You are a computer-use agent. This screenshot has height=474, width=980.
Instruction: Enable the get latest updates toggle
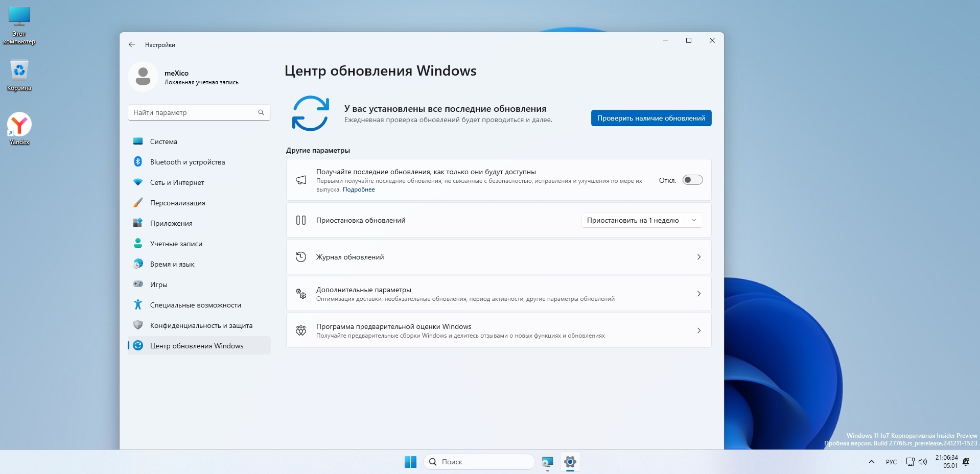coord(693,180)
